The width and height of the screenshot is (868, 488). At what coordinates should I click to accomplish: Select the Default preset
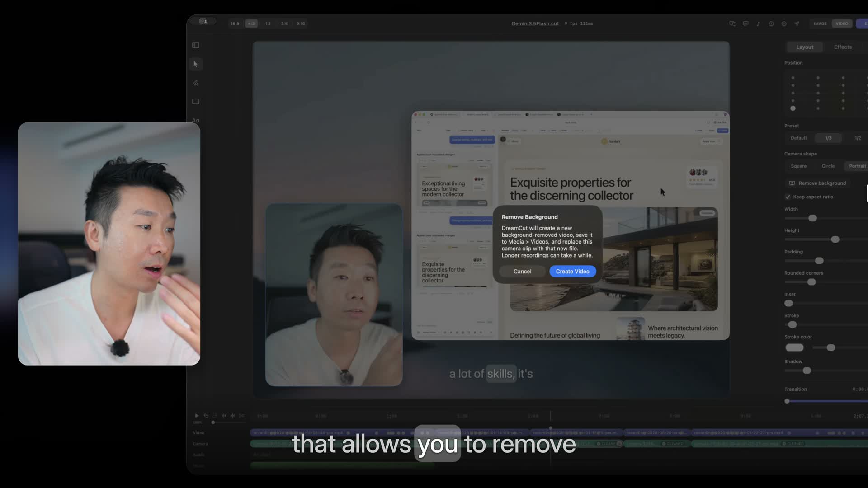point(798,138)
